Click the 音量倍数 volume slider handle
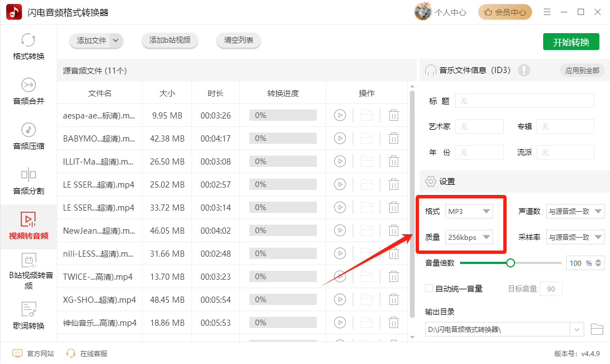Image resolution: width=610 pixels, height=364 pixels. coord(511,263)
